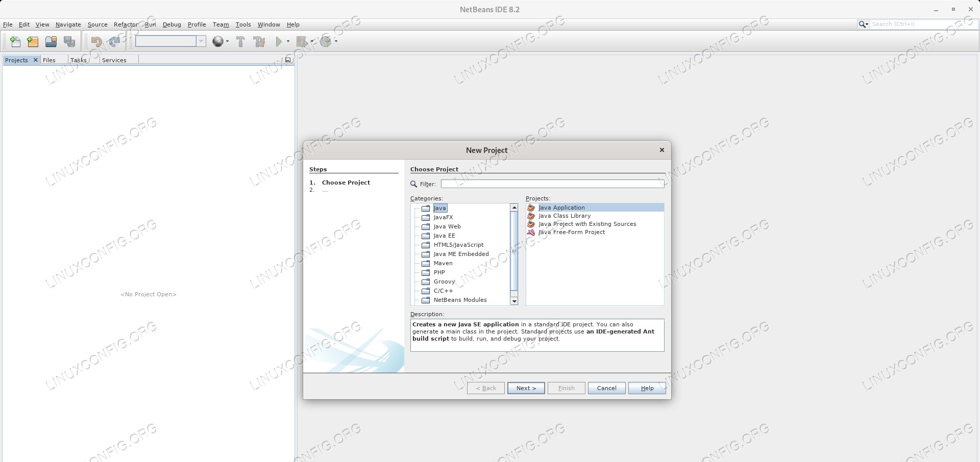Image resolution: width=980 pixels, height=462 pixels.
Task: Click the Save All toolbar icon
Action: [69, 41]
